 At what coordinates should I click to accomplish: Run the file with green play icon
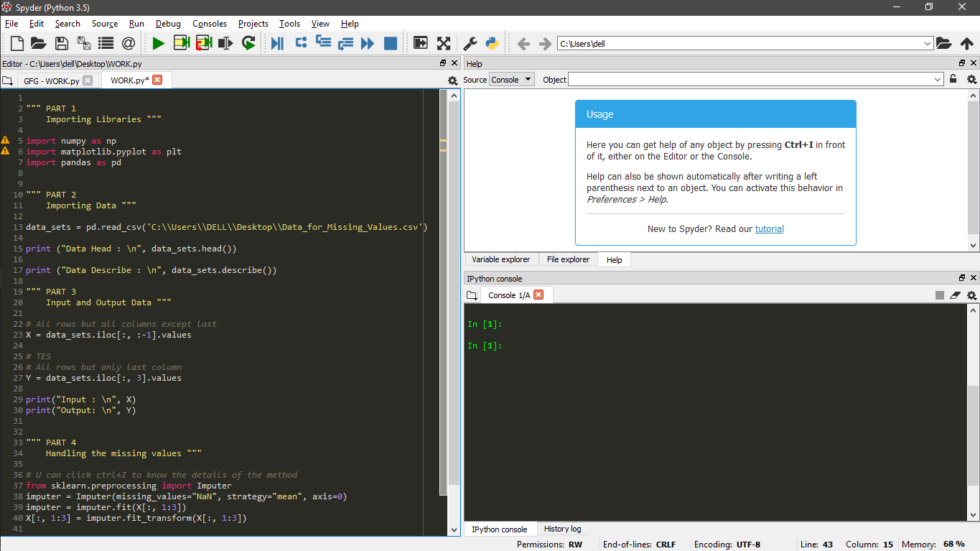pos(159,43)
